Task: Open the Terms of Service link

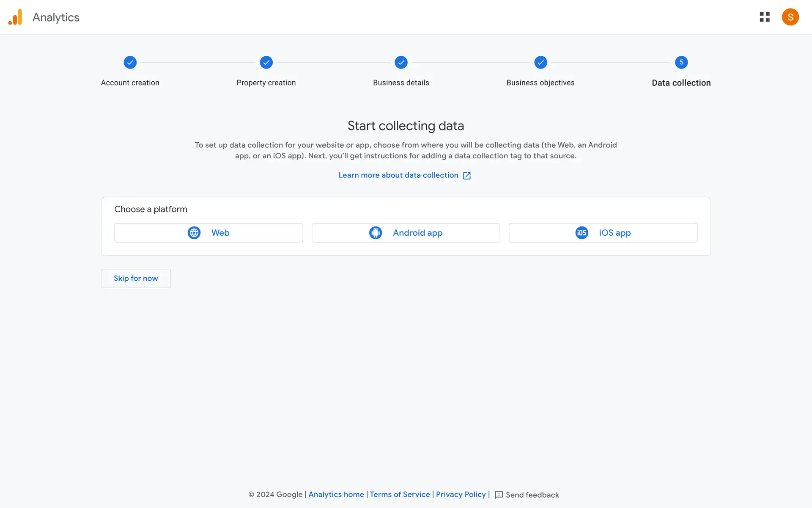Action: pos(400,494)
